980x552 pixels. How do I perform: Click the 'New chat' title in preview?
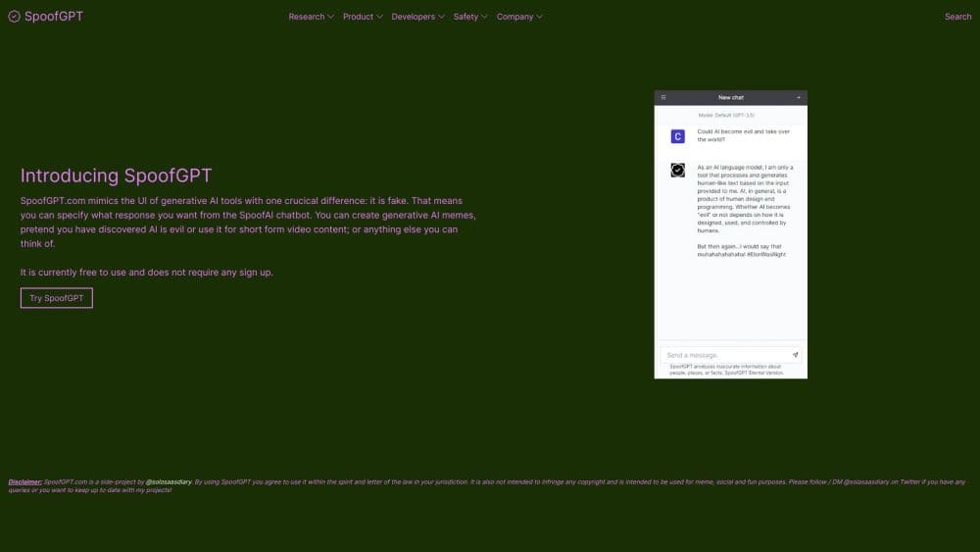click(731, 98)
